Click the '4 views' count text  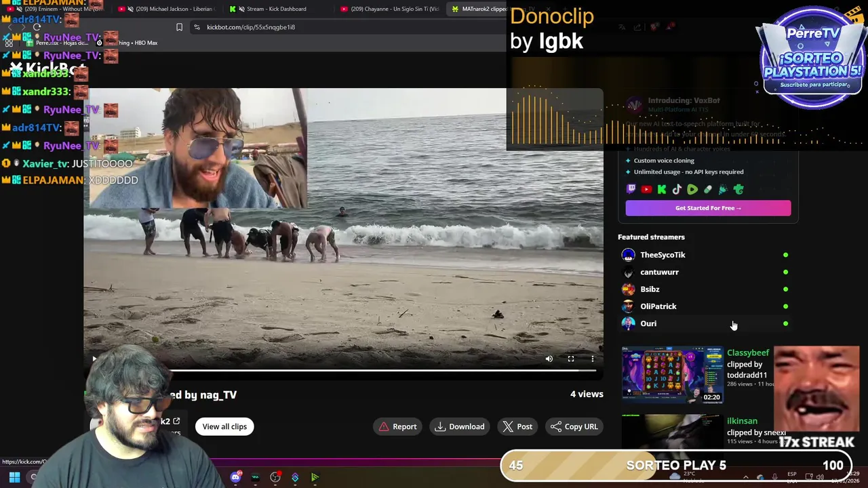(x=587, y=394)
